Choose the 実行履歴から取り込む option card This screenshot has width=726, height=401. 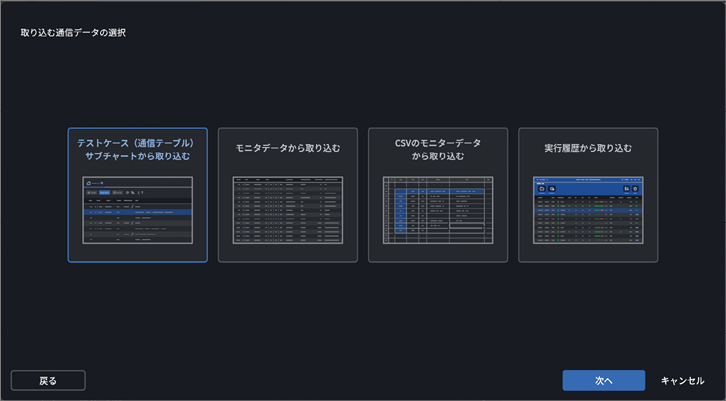(x=588, y=195)
